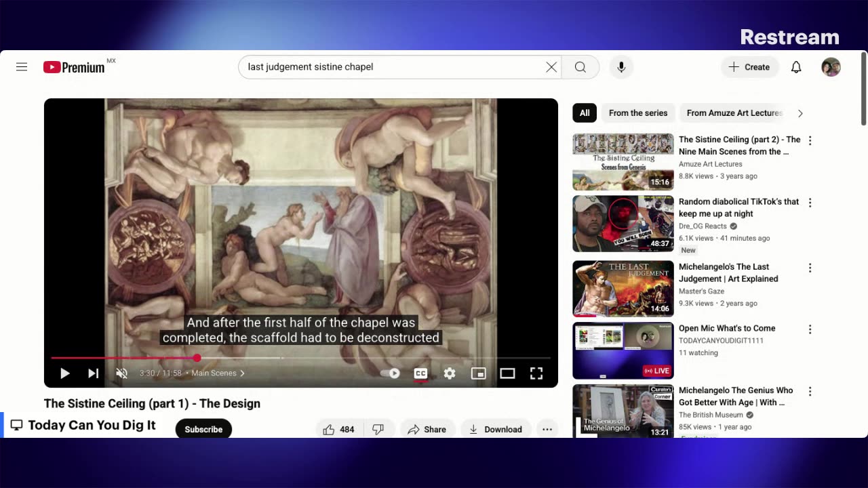This screenshot has height=488, width=868.
Task: Open Sistine Ceiling part 2 thumbnail
Action: coord(623,162)
